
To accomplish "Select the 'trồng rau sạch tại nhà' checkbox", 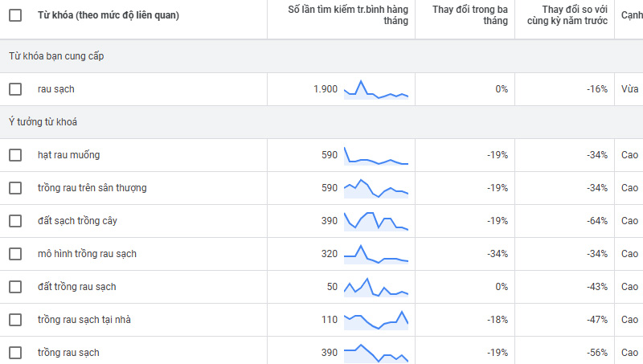I will [x=15, y=320].
